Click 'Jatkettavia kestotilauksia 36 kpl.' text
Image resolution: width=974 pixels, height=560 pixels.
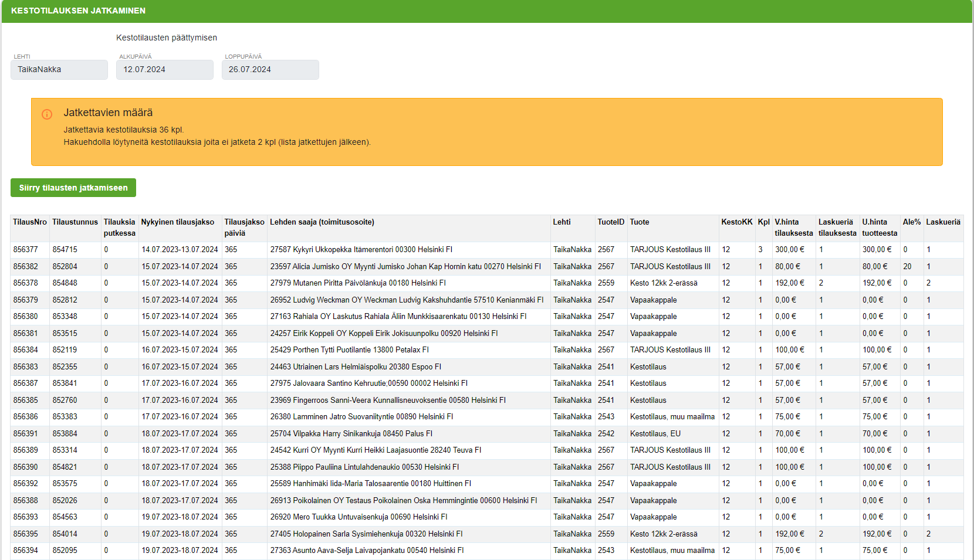tap(124, 130)
